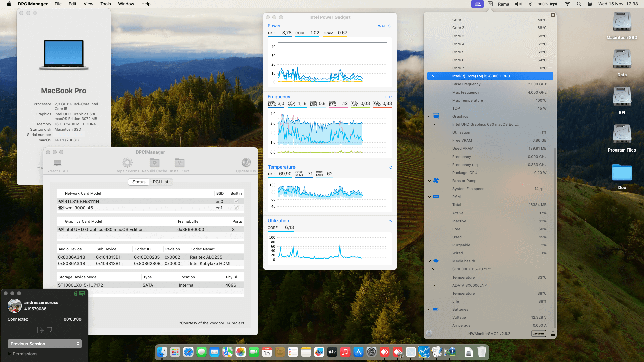Open the Previous Session dropdown
The width and height of the screenshot is (644, 362).
45,344
